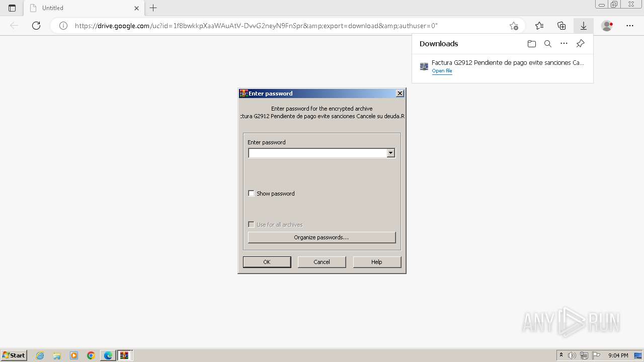The height and width of the screenshot is (362, 644).
Task: Go back to previous page
Action: (x=14, y=26)
